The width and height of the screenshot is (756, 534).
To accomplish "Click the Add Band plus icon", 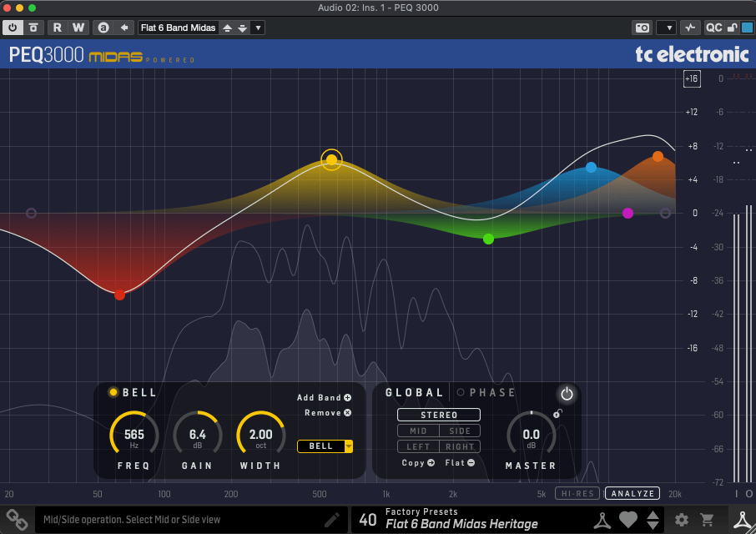I will (x=347, y=398).
